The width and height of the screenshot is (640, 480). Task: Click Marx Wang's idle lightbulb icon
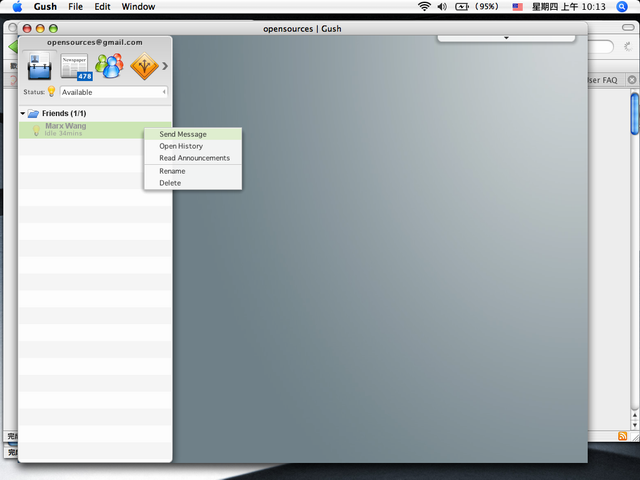tap(36, 130)
